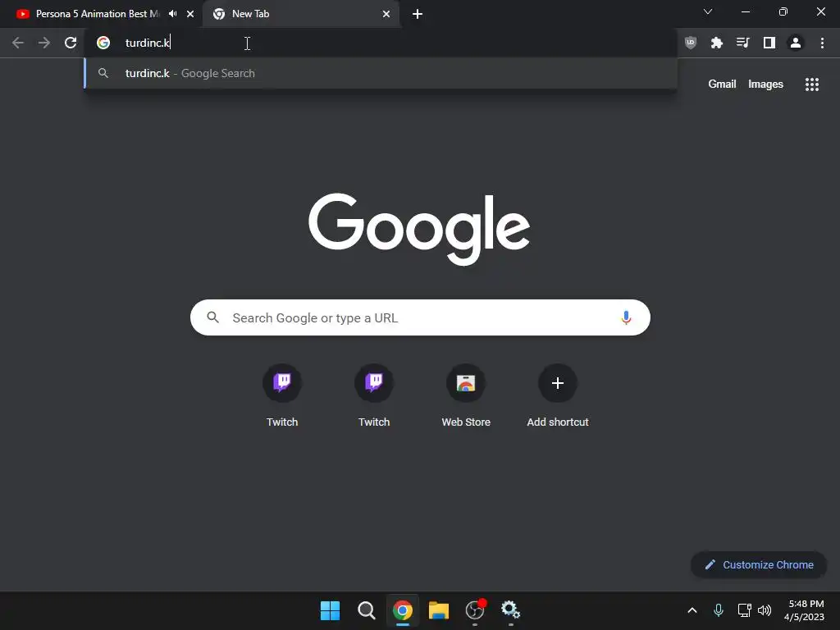The width and height of the screenshot is (840, 630).
Task: Open the tab search chevron
Action: pyautogui.click(x=708, y=11)
